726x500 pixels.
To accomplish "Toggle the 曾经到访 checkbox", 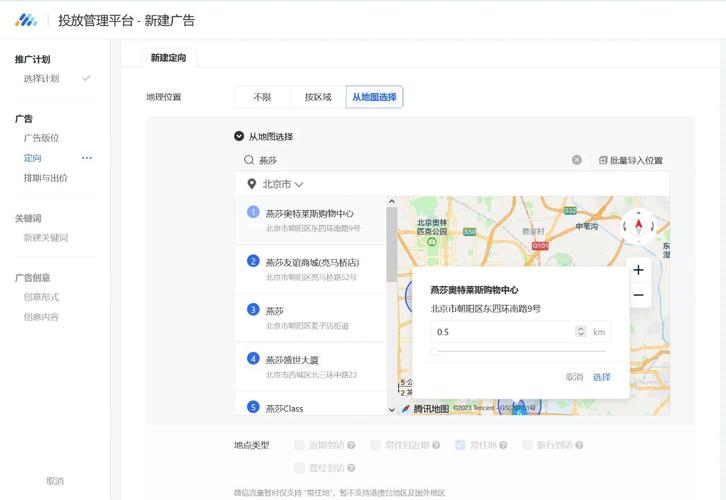I will (x=300, y=468).
